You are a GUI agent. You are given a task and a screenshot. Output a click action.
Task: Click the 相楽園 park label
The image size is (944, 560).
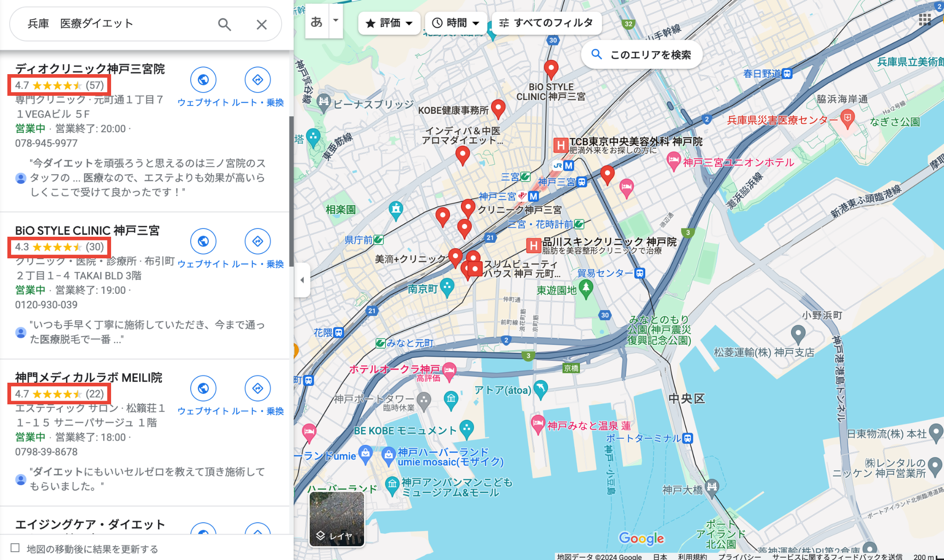[x=341, y=210]
